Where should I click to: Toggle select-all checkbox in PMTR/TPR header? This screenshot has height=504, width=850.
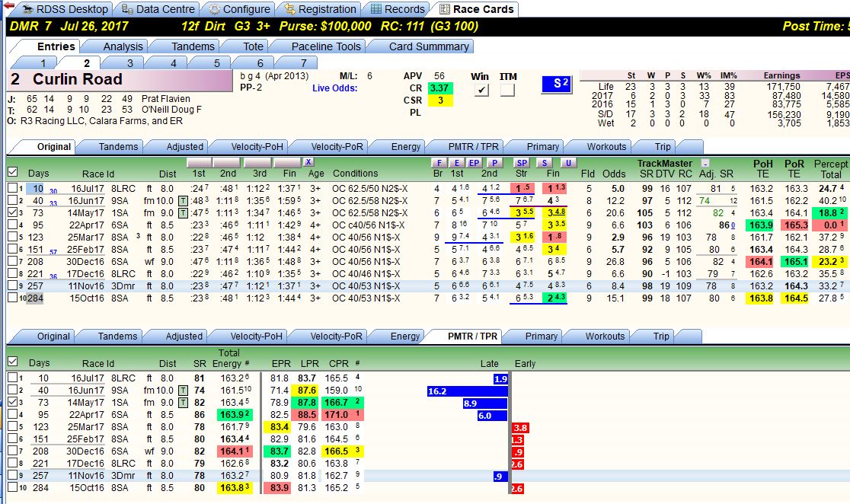12,362
